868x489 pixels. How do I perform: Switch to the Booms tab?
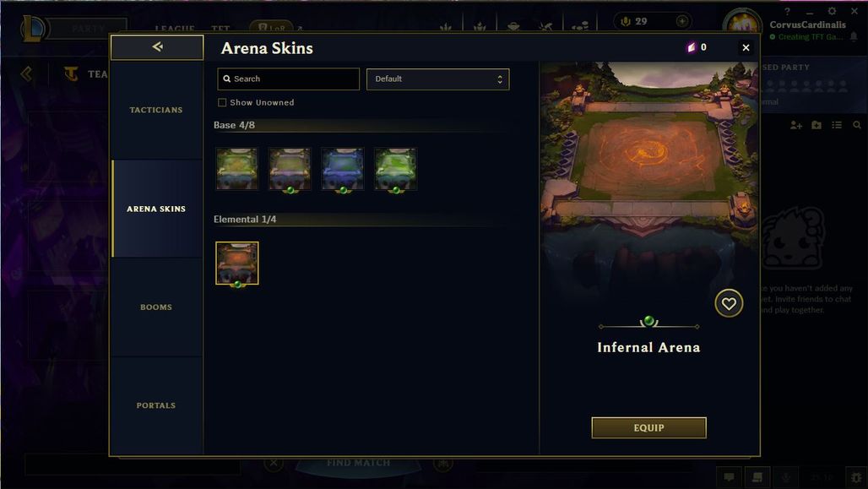[157, 307]
